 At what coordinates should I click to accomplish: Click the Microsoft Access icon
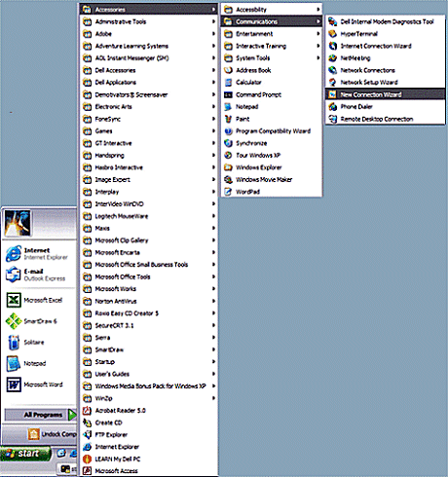(x=87, y=471)
